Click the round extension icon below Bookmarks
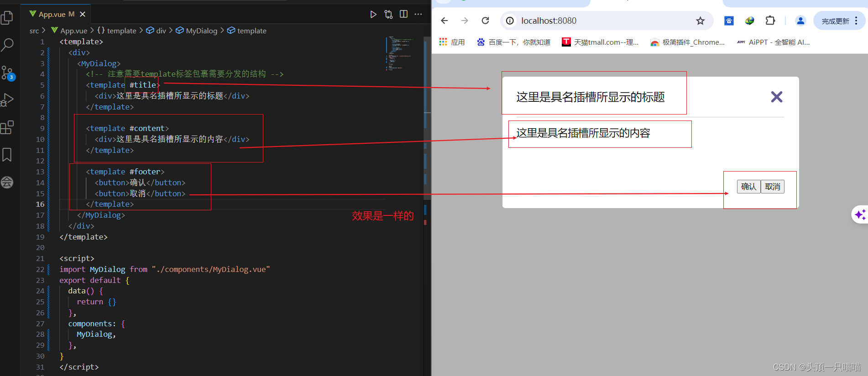868x376 pixels. click(7, 183)
